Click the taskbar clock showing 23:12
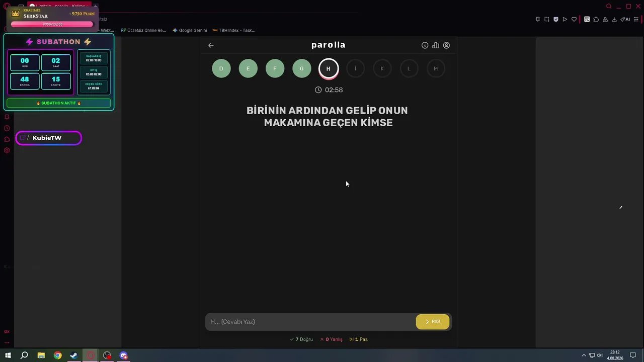The width and height of the screenshot is (644, 362). (615, 355)
